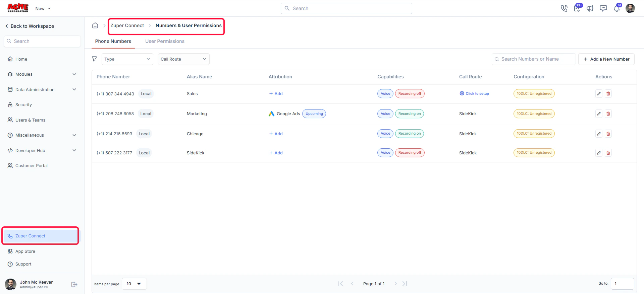Select Zuper Connect in the sidebar
Image resolution: width=644 pixels, height=294 pixels.
pyautogui.click(x=41, y=236)
